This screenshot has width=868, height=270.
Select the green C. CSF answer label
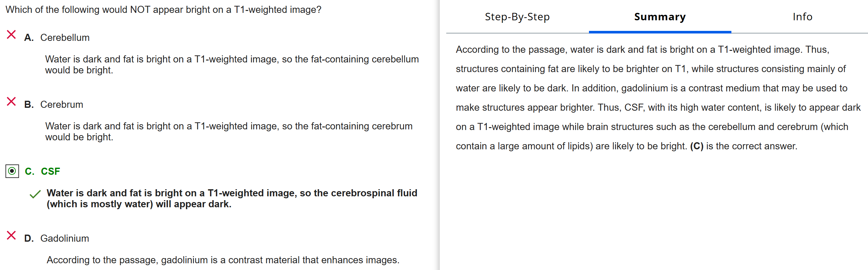50,171
